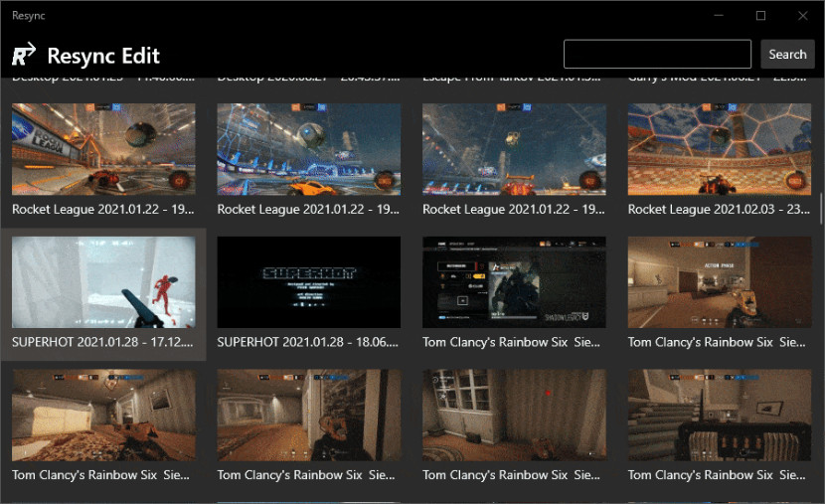Focus the search text box
Viewport: 825px width, 504px height.
point(657,54)
